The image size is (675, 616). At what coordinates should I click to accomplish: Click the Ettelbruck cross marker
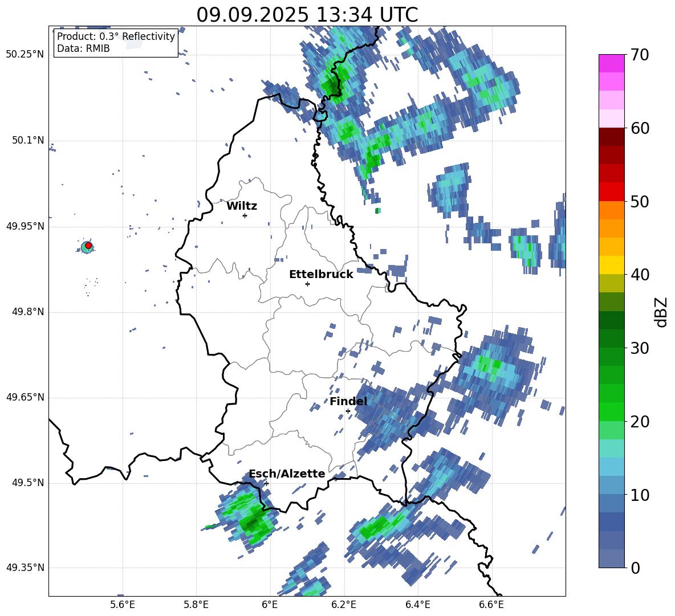click(x=307, y=284)
